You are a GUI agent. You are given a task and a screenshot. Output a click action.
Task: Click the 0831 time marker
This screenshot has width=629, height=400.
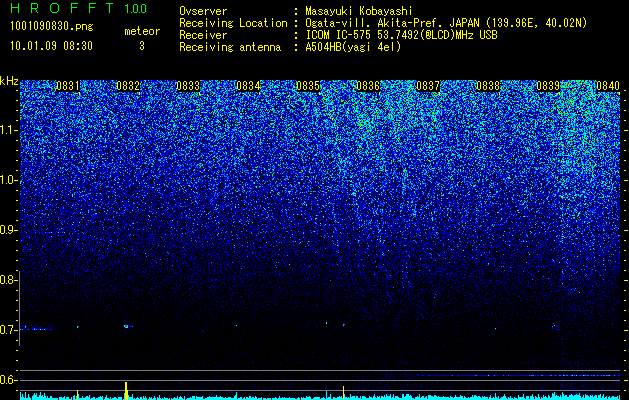pyautogui.click(x=68, y=86)
